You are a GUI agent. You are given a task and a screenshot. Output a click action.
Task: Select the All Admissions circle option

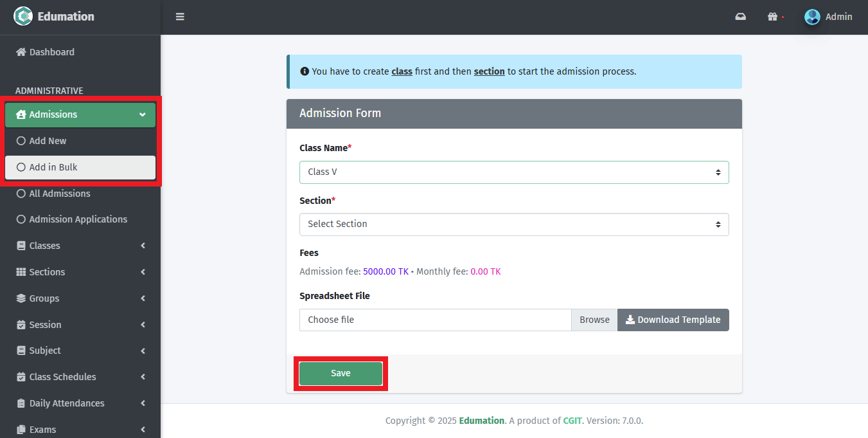21,194
